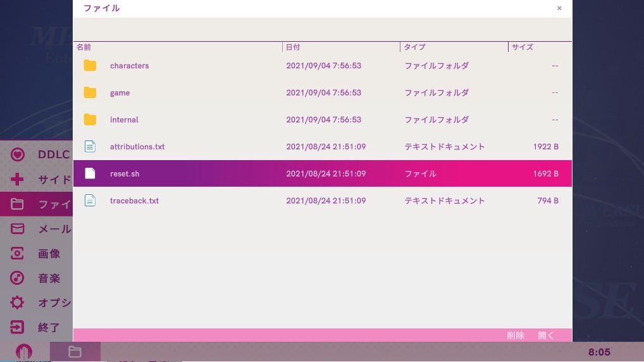644x362 pixels.
Task: Select the traceback.txt file
Action: pyautogui.click(x=134, y=201)
